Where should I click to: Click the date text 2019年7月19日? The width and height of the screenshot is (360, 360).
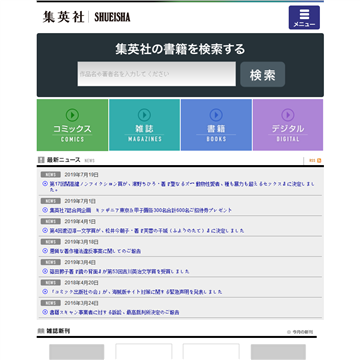click(81, 175)
